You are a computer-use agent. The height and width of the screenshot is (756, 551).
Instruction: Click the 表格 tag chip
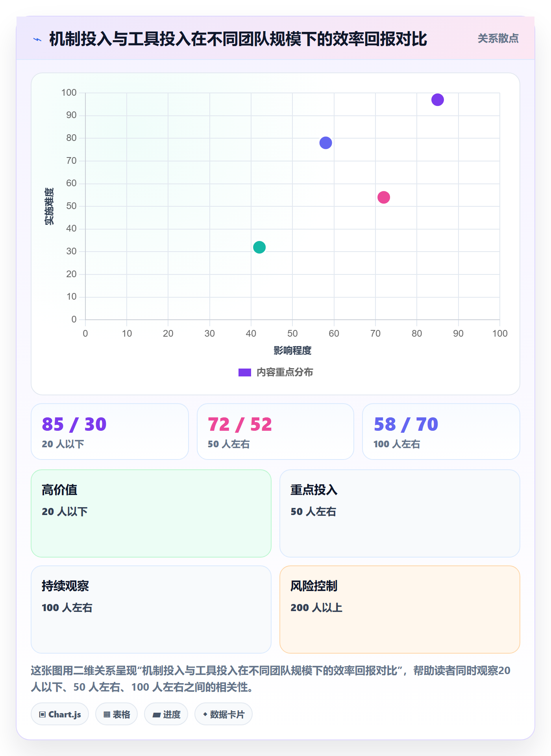pyautogui.click(x=116, y=714)
